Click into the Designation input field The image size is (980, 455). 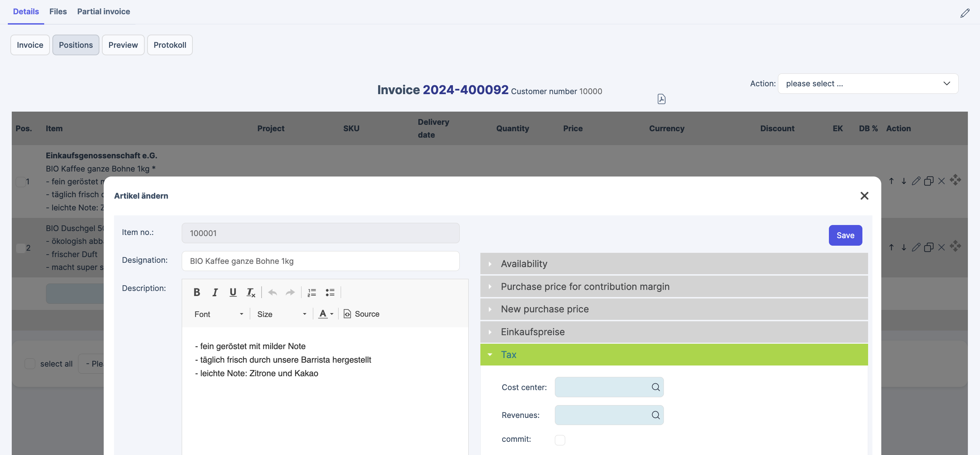(x=320, y=261)
